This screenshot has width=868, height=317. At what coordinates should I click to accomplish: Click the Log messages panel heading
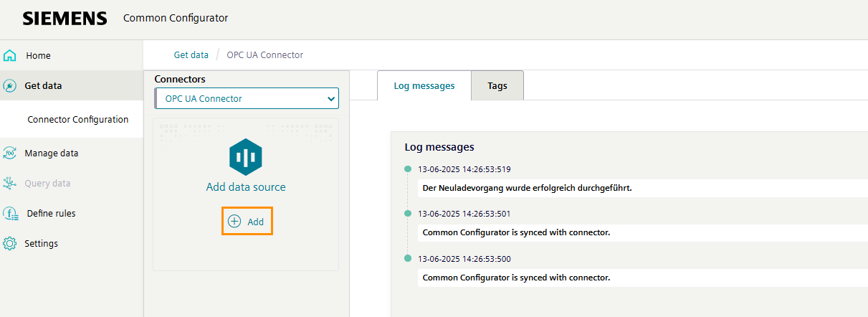coord(439,147)
